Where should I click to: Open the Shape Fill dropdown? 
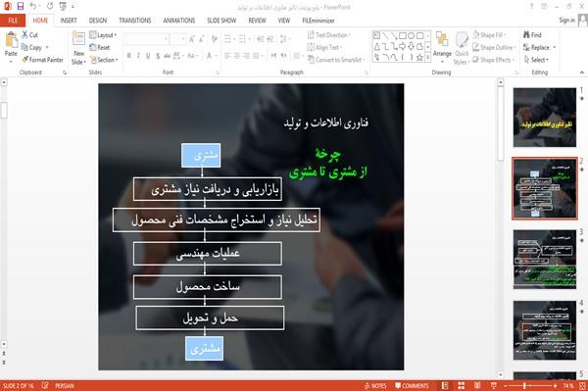point(489,35)
